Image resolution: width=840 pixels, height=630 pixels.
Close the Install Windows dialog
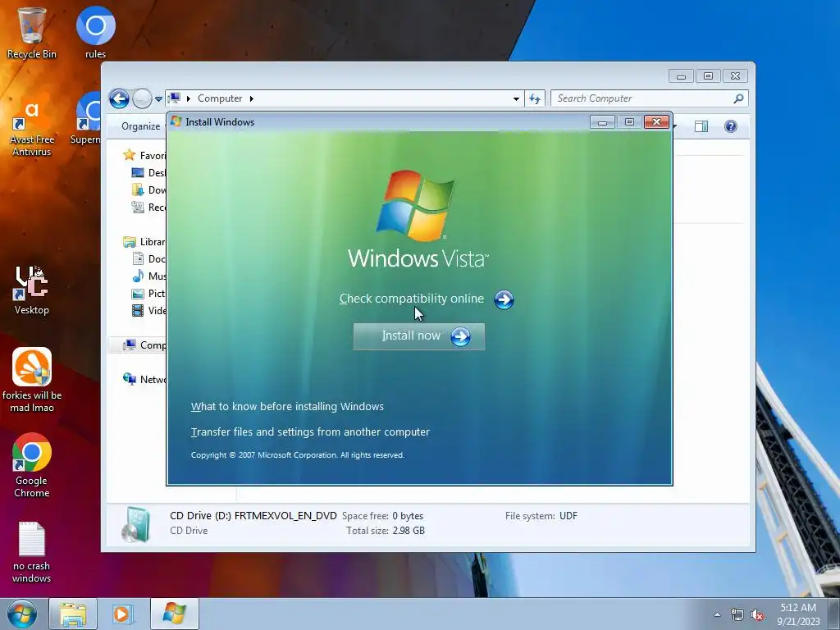(x=656, y=122)
